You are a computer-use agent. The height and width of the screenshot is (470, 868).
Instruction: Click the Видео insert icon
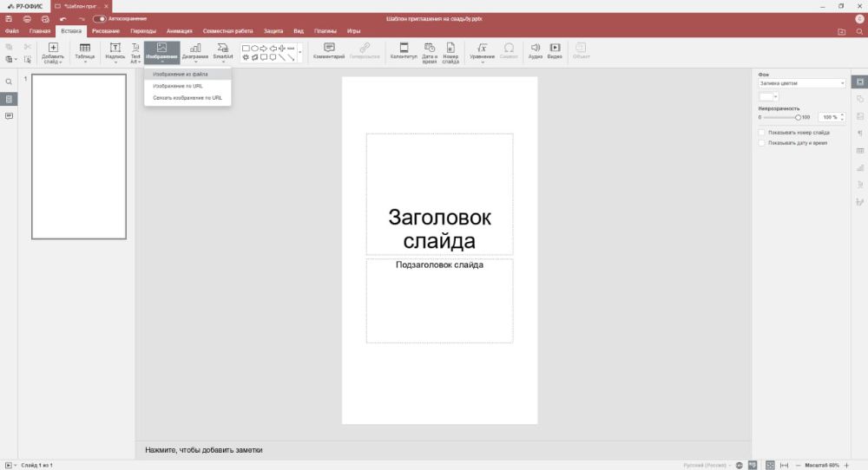(x=555, y=49)
